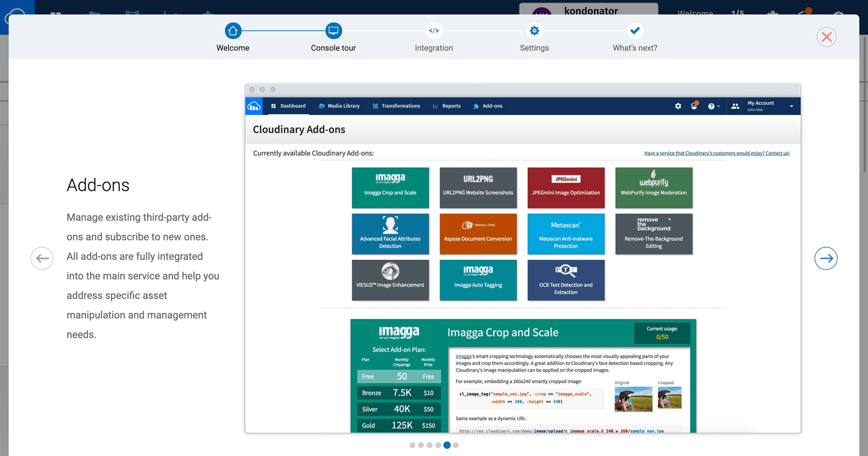This screenshot has height=456, width=868.
Task: Click the What's next? step label
Action: (635, 48)
